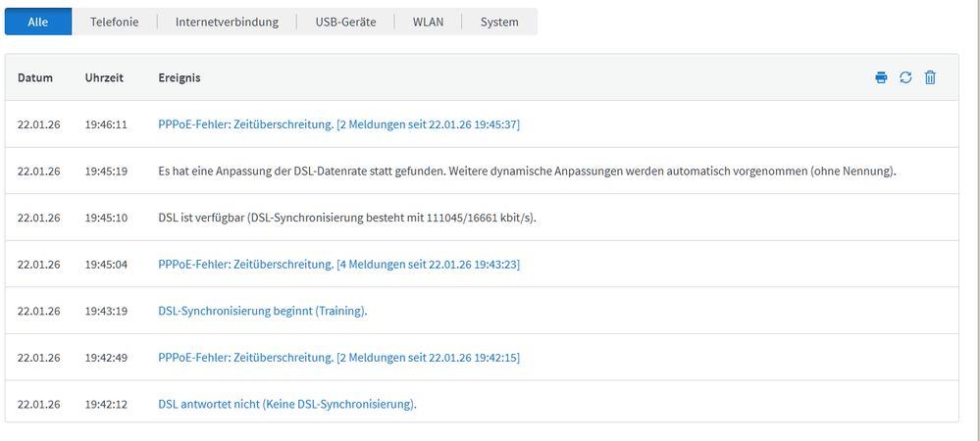The width and height of the screenshot is (980, 441).
Task: Click the DSL-Datenrate Anpassung event text
Action: (x=527, y=171)
